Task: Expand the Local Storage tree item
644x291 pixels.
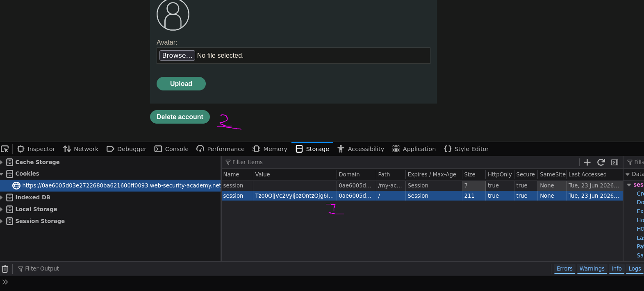Action: 2,210
